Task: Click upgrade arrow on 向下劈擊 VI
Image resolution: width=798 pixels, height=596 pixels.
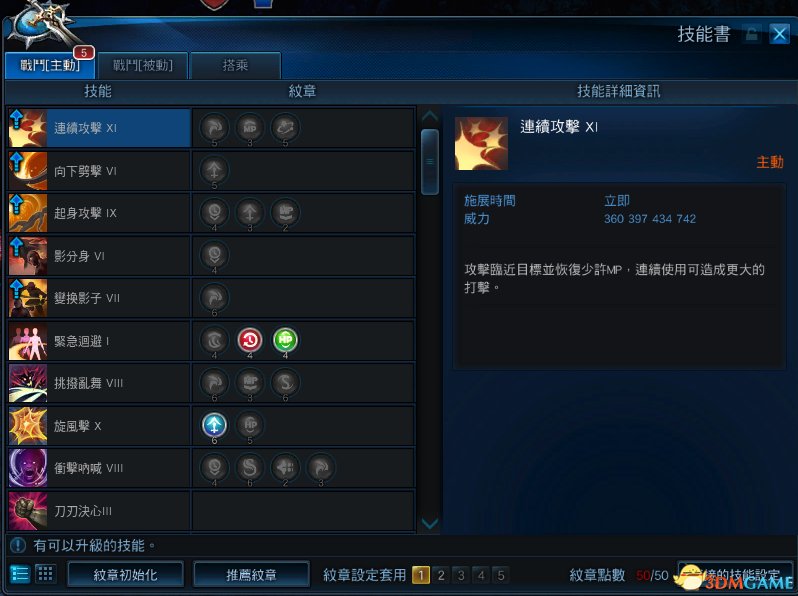Action: click(16, 162)
